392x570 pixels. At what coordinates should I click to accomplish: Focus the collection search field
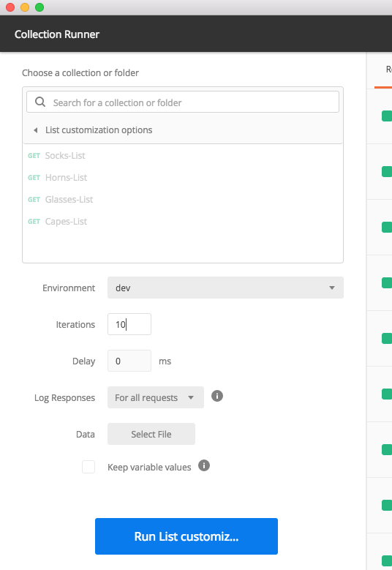pyautogui.click(x=183, y=102)
